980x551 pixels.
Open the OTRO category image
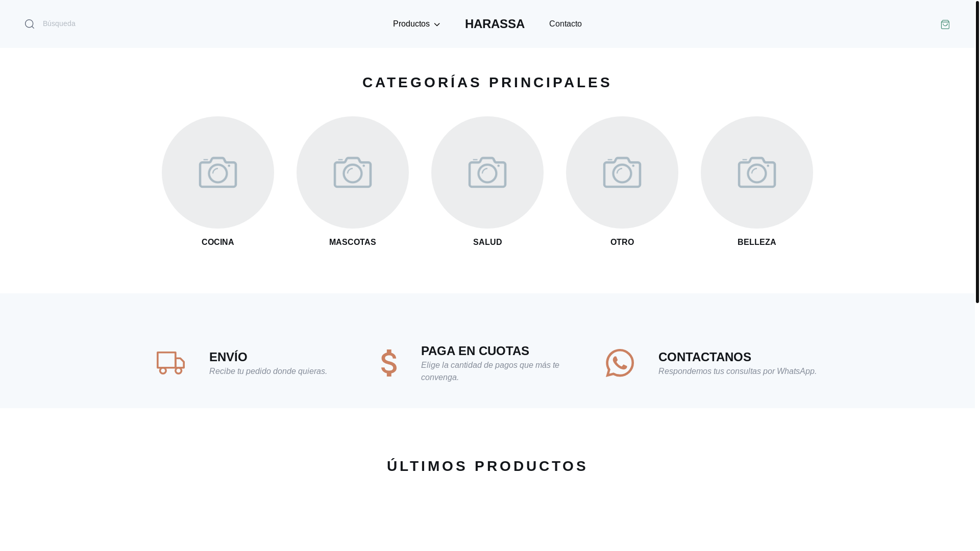click(622, 172)
